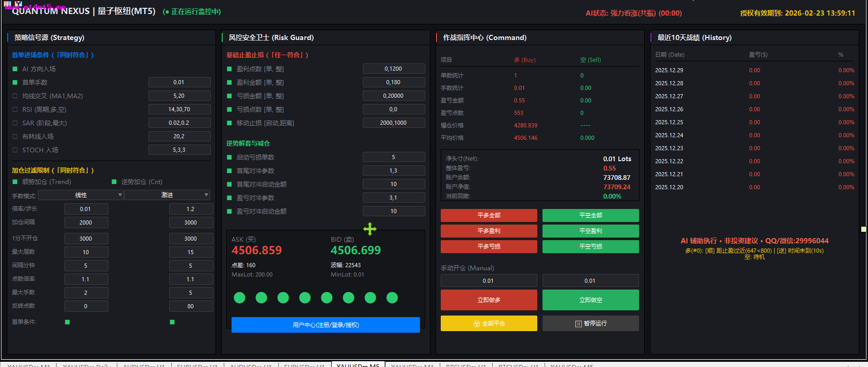Switch to the XAUUSDm Daily chart tab
Viewport: 868px width, 367px height.
click(x=87, y=365)
